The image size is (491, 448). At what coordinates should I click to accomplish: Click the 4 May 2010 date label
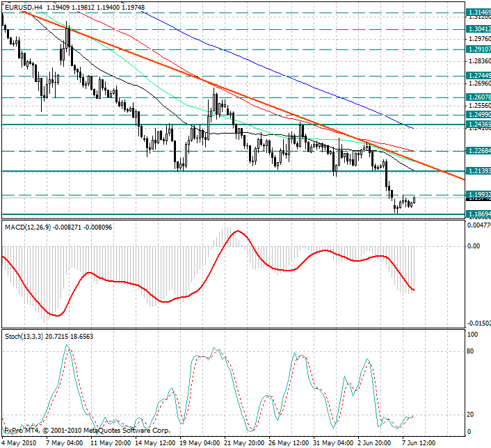point(19,443)
